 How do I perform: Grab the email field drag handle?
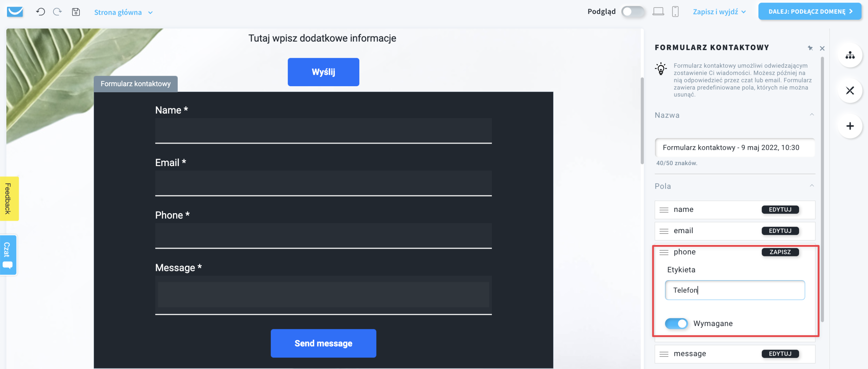[663, 231]
